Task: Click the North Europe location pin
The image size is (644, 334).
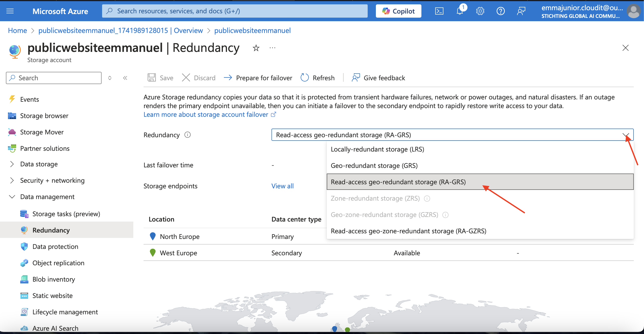Action: coord(153,236)
